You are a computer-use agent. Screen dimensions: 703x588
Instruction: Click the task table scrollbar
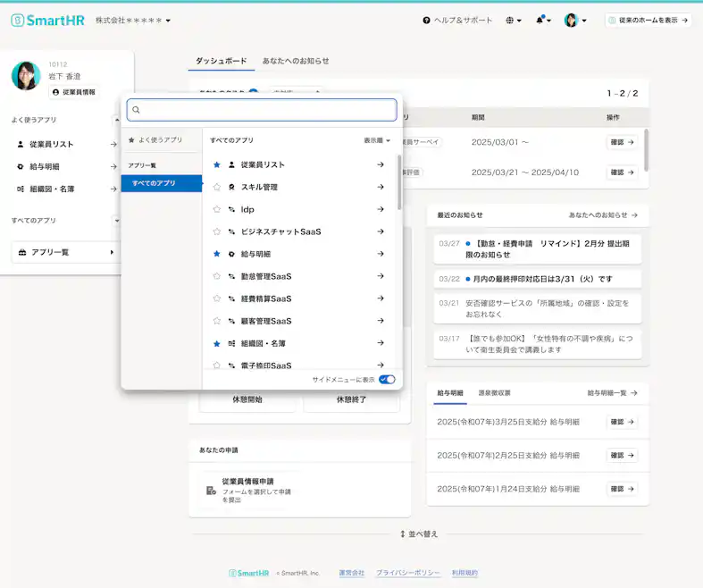pos(646,150)
